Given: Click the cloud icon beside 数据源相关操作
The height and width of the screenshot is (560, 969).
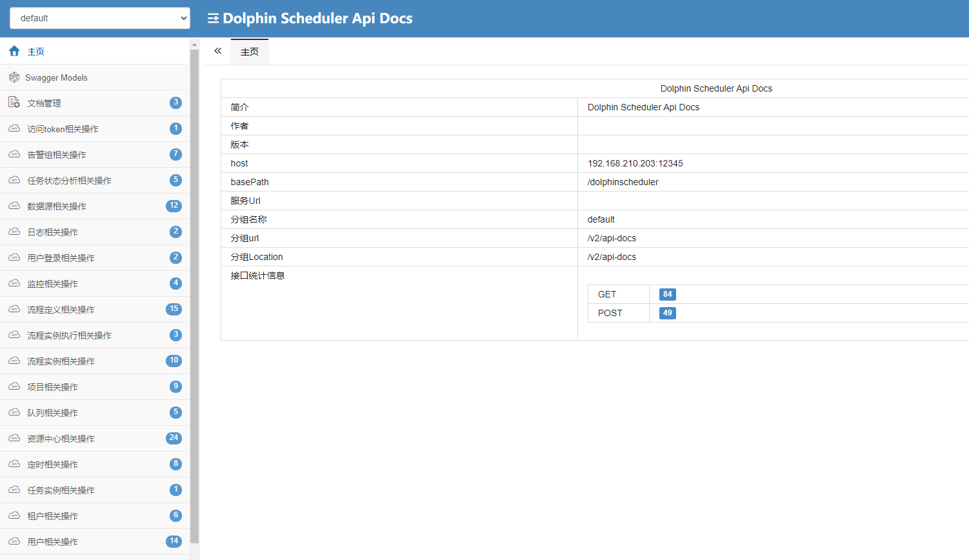Looking at the screenshot, I should point(14,206).
